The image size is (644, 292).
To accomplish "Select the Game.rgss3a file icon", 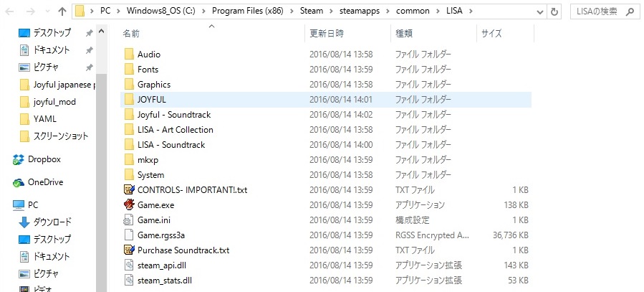I will point(129,235).
